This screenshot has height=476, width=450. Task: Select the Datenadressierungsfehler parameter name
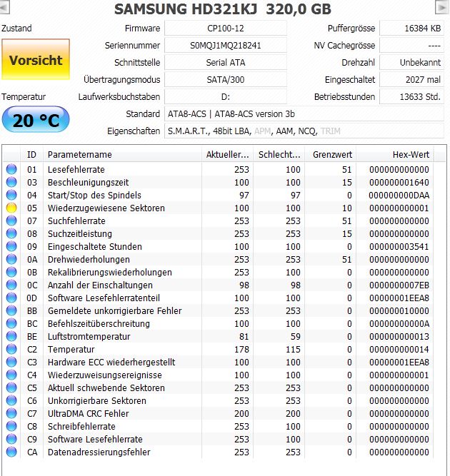pos(99,452)
